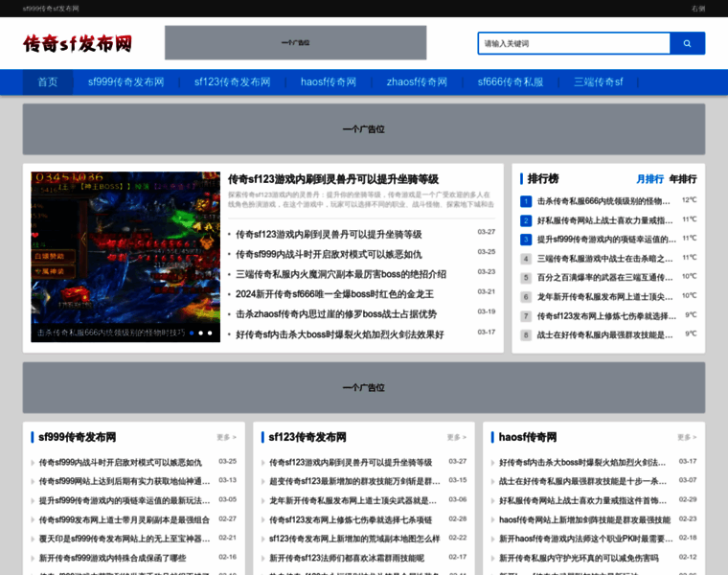Switch ranking to 年排行 tab

(683, 179)
